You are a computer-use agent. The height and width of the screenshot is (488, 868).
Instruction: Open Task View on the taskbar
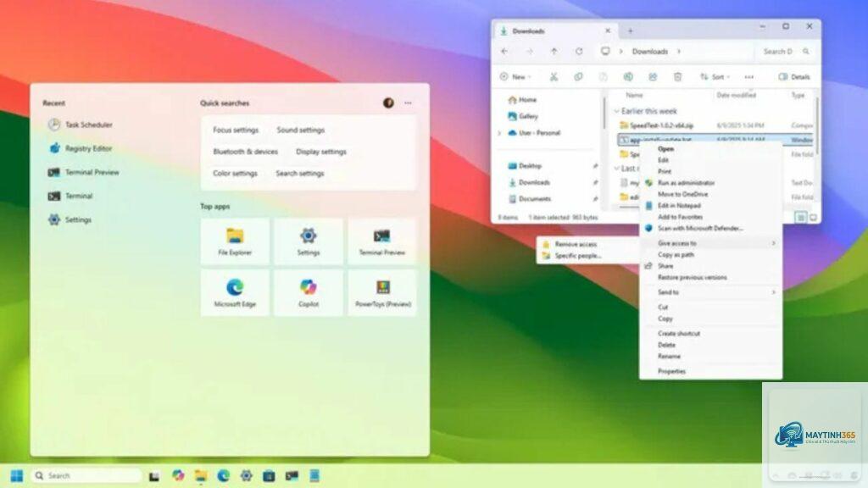click(154, 475)
